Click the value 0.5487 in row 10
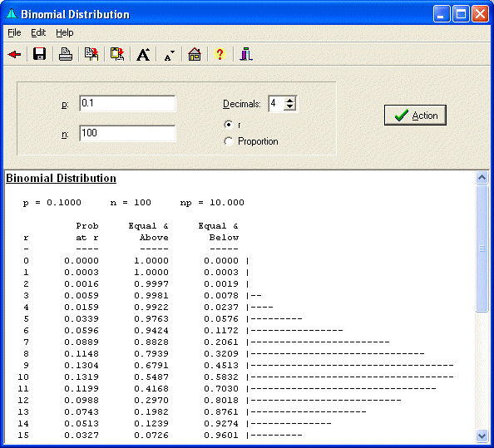The height and width of the screenshot is (448, 494). 151,377
